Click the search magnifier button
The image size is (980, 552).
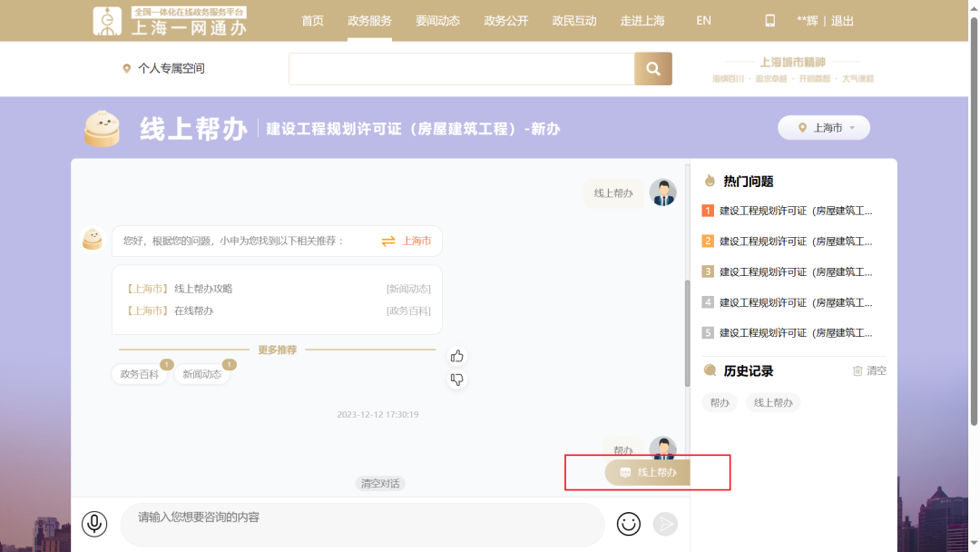[652, 69]
